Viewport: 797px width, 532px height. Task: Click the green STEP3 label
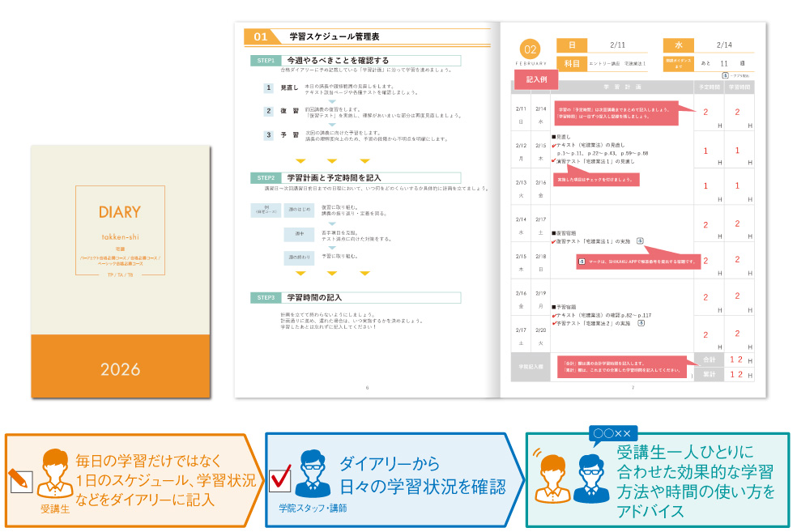pos(266,298)
